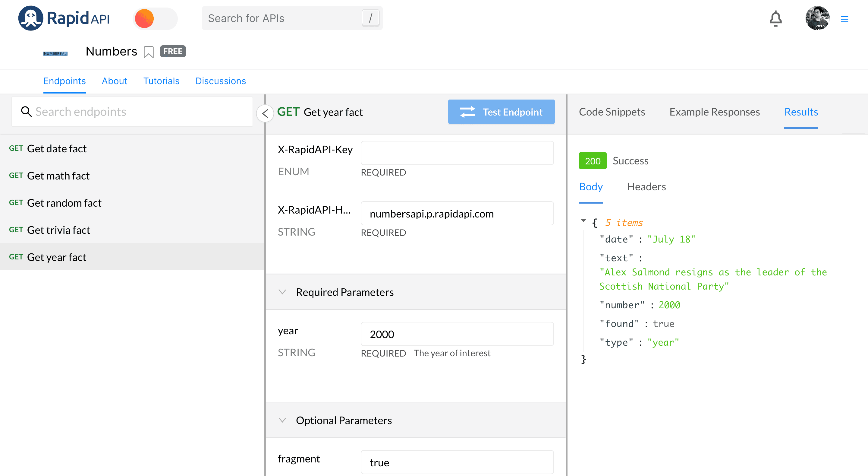Open the Example Responses tab
The height and width of the screenshot is (476, 868).
click(x=714, y=112)
